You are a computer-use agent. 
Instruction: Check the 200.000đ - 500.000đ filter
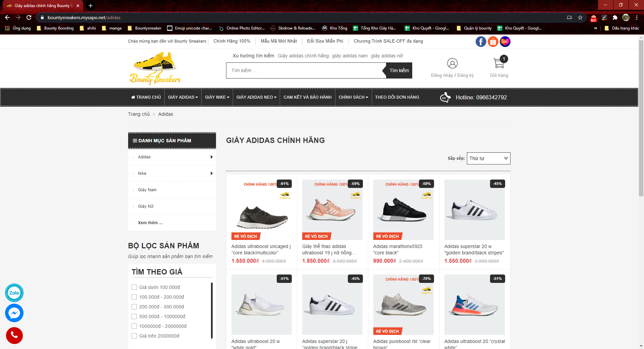[134, 307]
